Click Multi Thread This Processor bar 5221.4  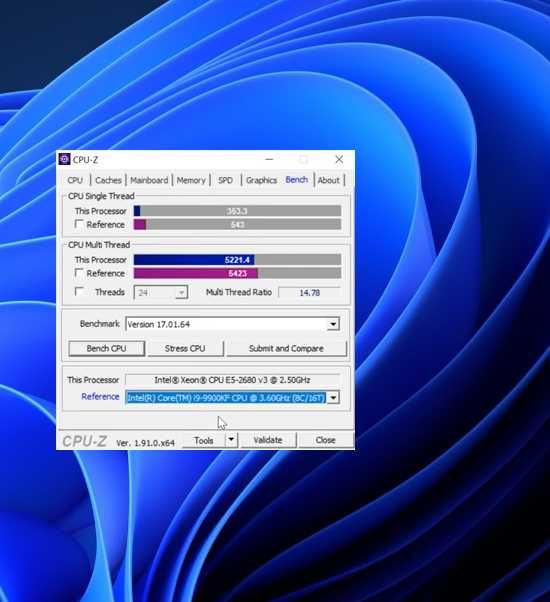point(237,260)
